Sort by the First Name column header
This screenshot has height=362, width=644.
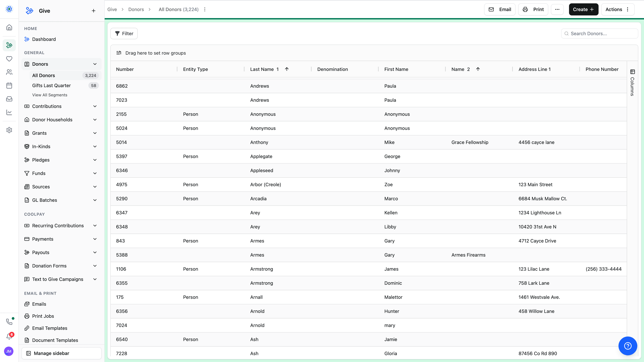click(x=396, y=69)
